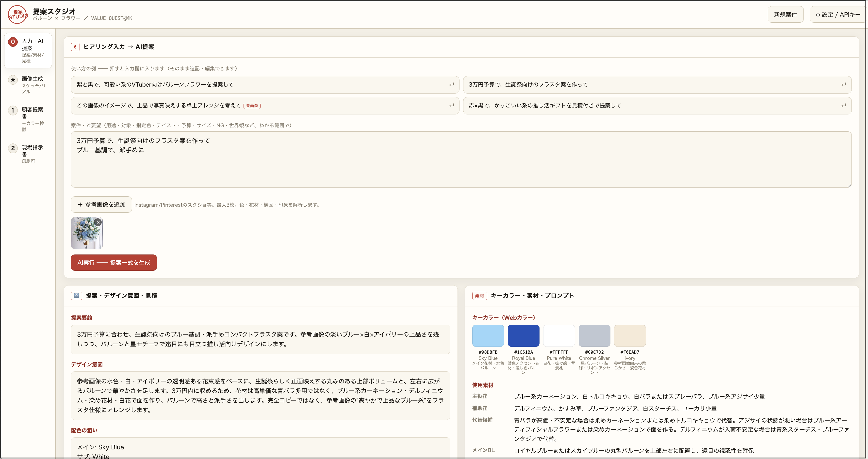
Task: Open the blue flower reference thumbnail
Action: click(x=87, y=233)
